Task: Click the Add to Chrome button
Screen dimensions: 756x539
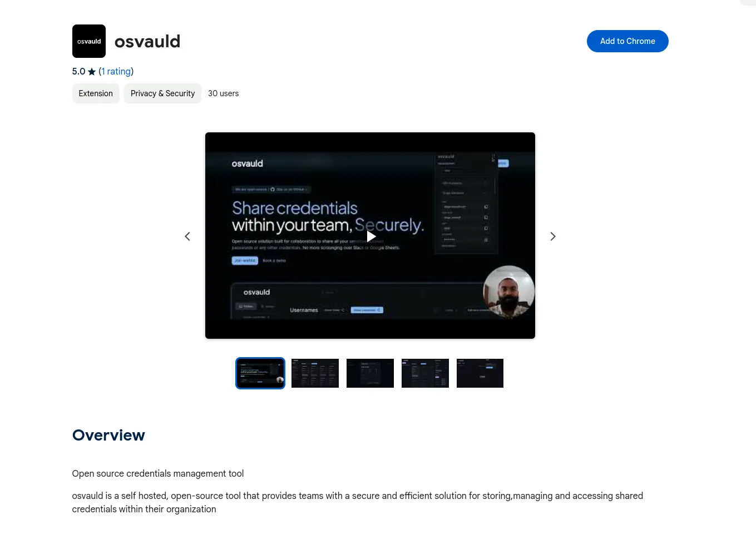Action: click(x=627, y=41)
